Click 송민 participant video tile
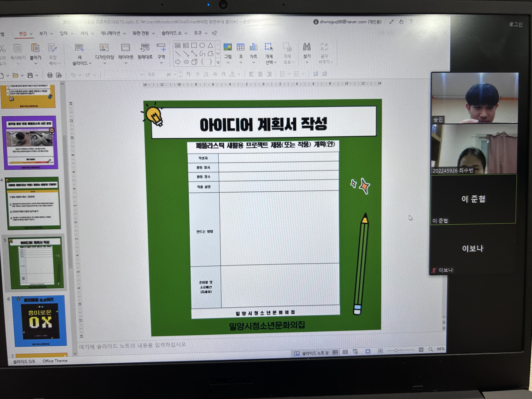 coord(475,98)
